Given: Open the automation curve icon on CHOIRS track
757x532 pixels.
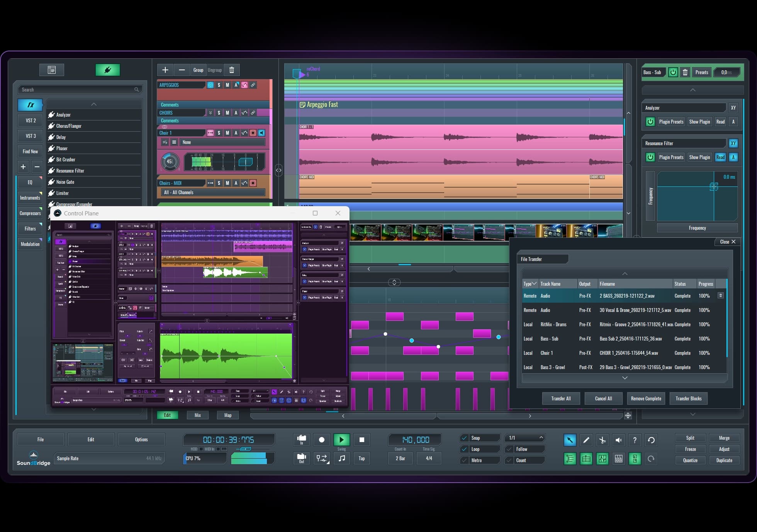Looking at the screenshot, I should (244, 112).
